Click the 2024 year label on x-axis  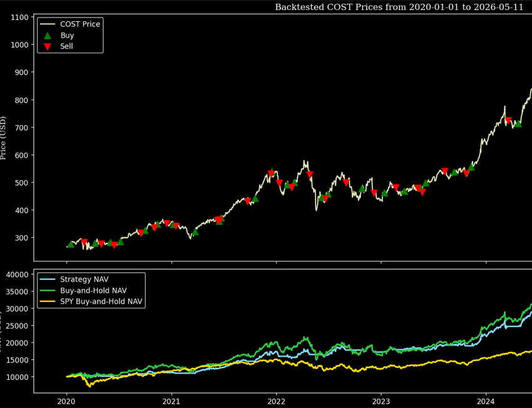[486, 402]
